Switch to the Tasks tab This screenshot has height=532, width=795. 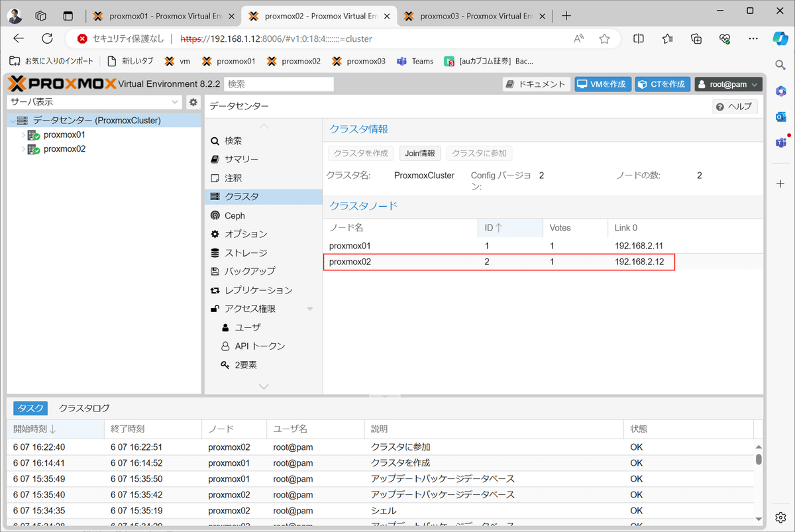[30, 408]
